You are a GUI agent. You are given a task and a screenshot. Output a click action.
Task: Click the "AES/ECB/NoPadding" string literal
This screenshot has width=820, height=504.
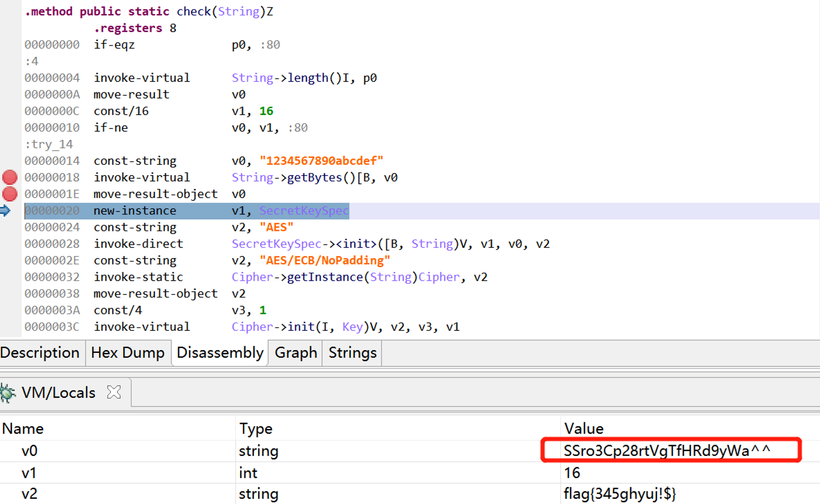325,260
